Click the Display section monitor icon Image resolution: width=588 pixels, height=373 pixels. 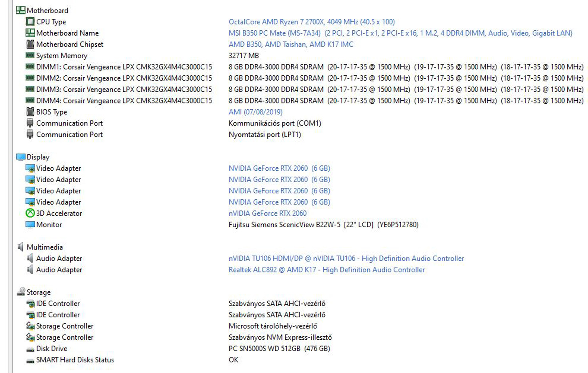click(20, 157)
